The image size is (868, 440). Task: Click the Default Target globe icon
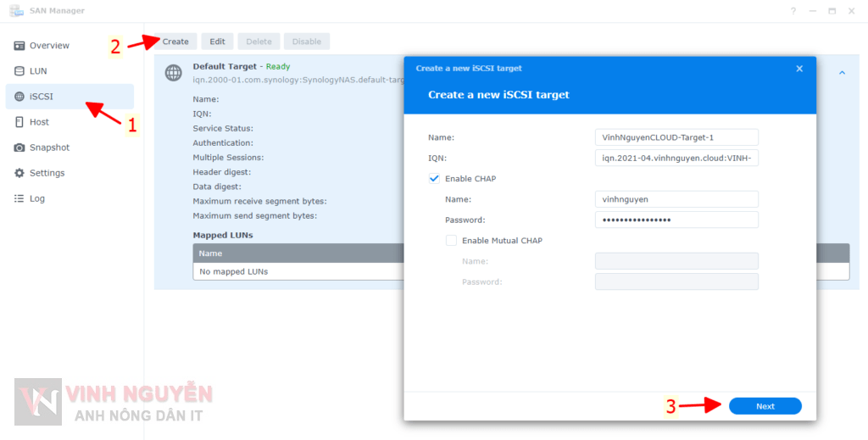(173, 73)
